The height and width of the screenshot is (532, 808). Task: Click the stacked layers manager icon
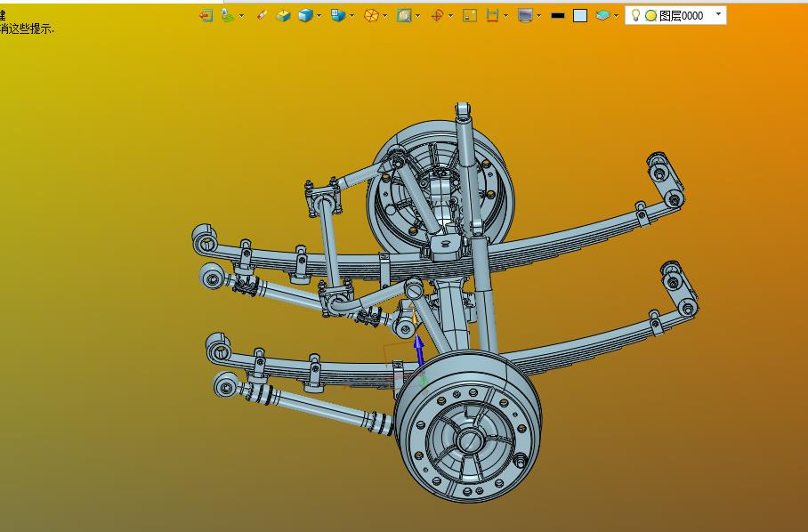click(602, 15)
